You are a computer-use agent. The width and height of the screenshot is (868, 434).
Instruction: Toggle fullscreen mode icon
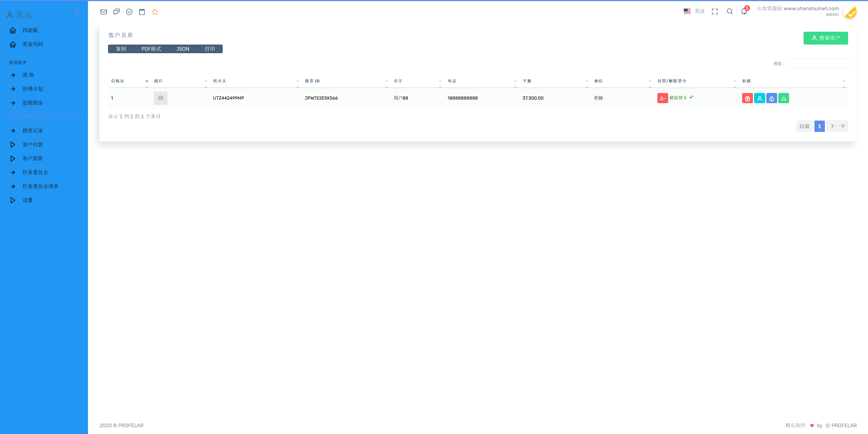click(715, 12)
